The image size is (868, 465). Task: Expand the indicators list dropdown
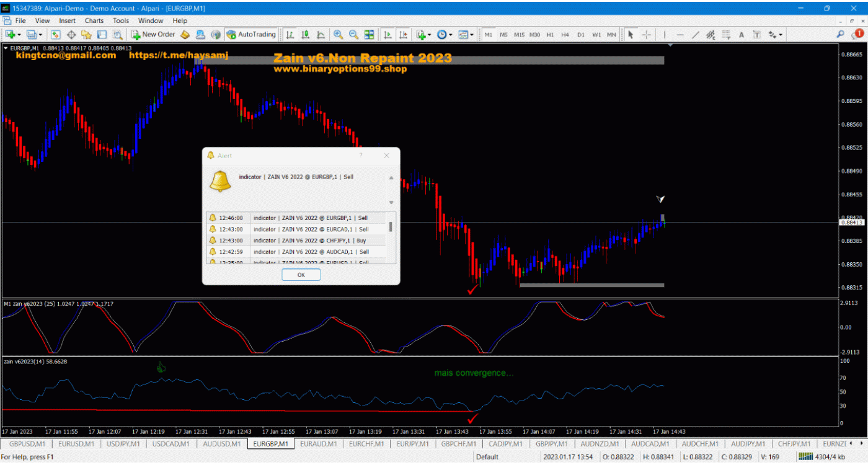click(429, 35)
